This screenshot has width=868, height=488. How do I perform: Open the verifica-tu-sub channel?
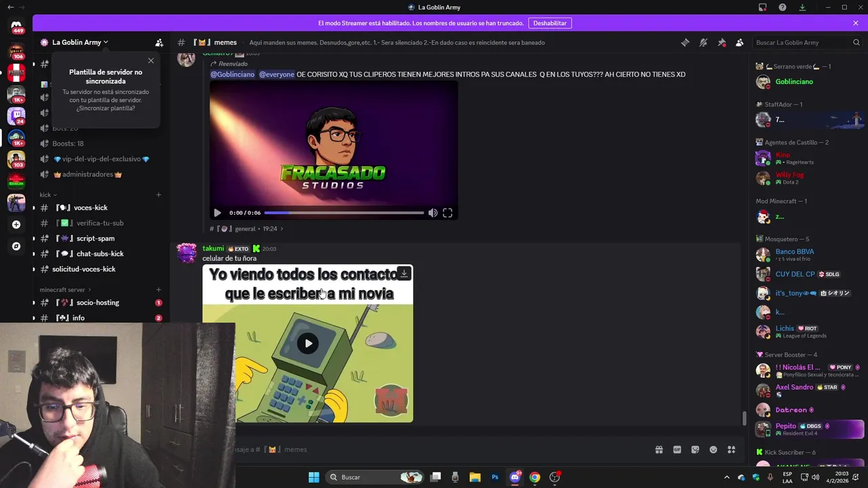pos(101,223)
